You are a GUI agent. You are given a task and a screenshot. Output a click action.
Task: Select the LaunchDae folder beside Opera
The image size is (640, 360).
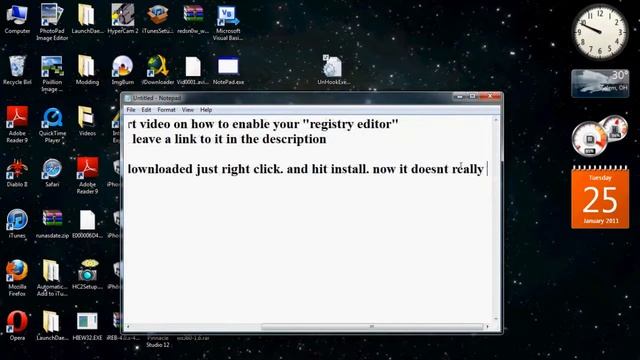click(x=52, y=326)
